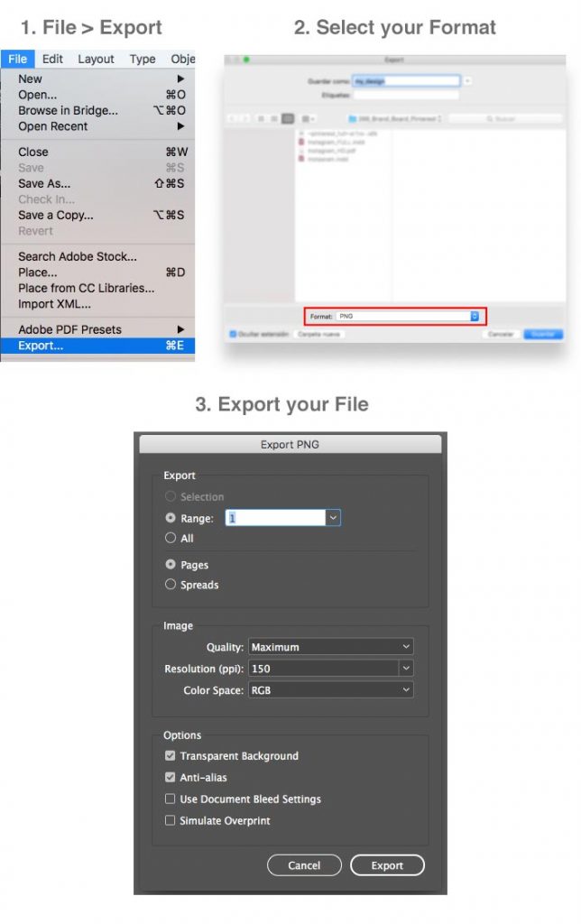Click Search Adobe Stock... menu entry
This screenshot has height=924, width=581.
pyautogui.click(x=97, y=256)
